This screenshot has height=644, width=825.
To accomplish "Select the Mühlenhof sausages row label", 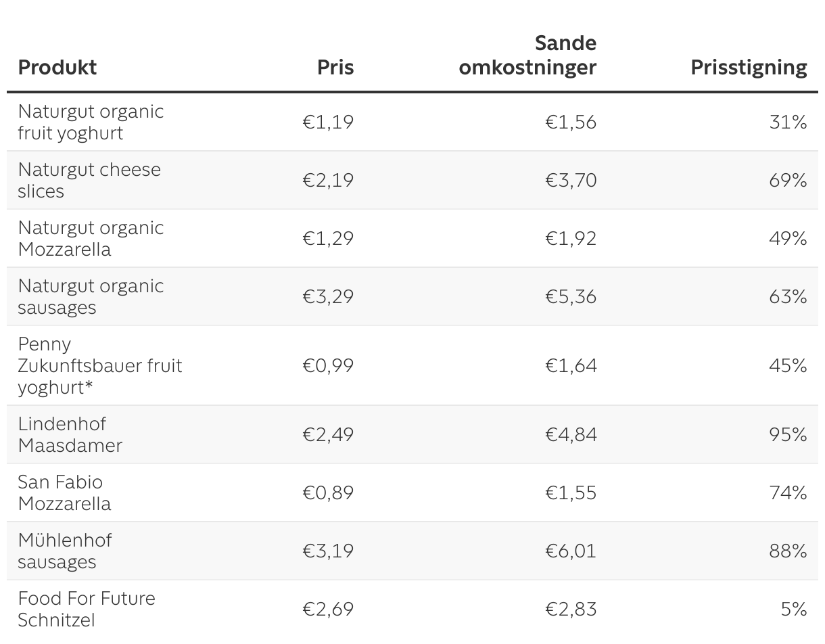I will pyautogui.click(x=65, y=551).
